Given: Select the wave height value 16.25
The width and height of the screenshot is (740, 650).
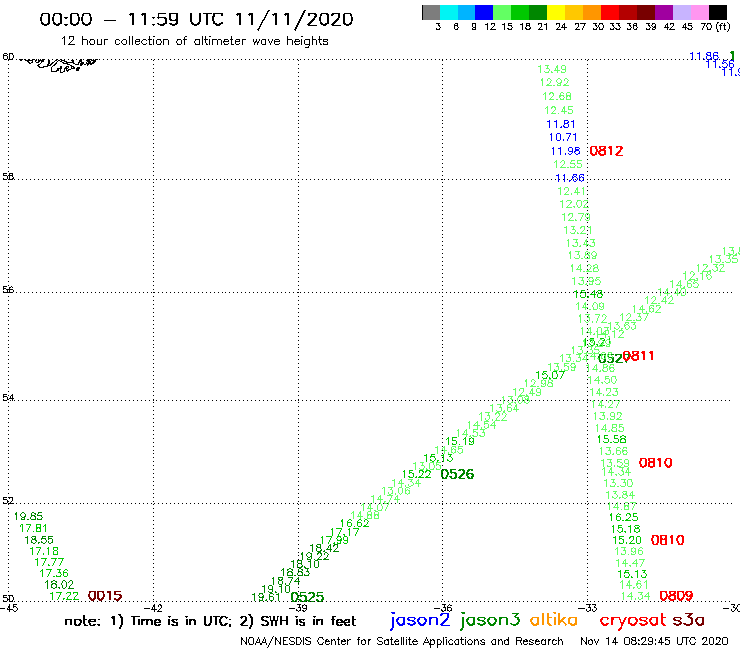Looking at the screenshot, I should pos(623,517).
